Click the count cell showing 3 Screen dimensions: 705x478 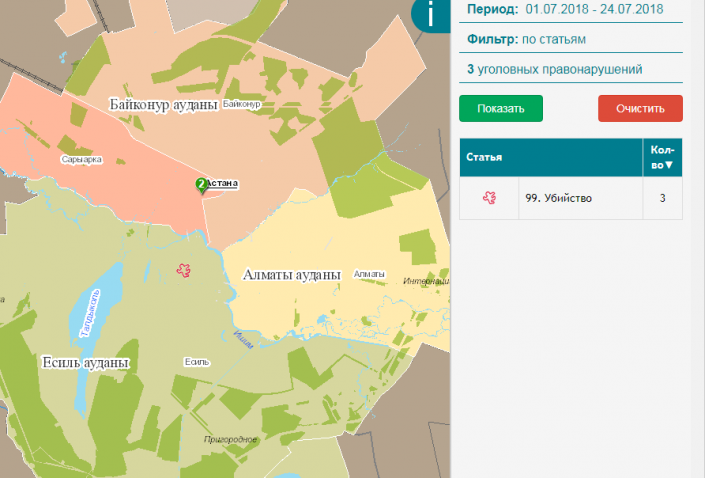[x=662, y=198]
